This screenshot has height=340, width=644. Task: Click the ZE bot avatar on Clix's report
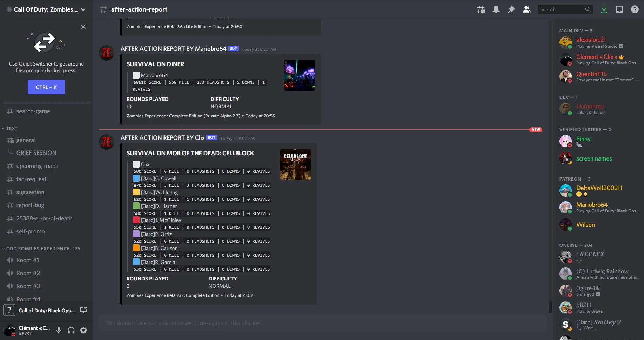[107, 142]
